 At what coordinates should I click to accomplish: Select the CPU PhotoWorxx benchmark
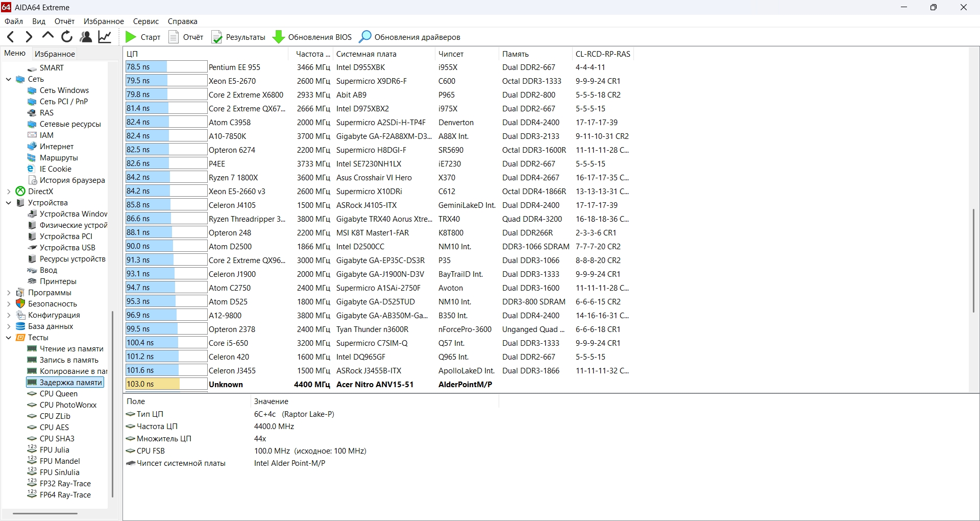pyautogui.click(x=68, y=405)
